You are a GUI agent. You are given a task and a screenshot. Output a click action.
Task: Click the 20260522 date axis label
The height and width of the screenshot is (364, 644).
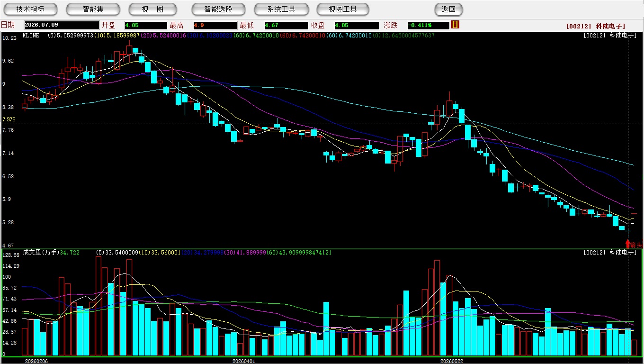point(452,361)
